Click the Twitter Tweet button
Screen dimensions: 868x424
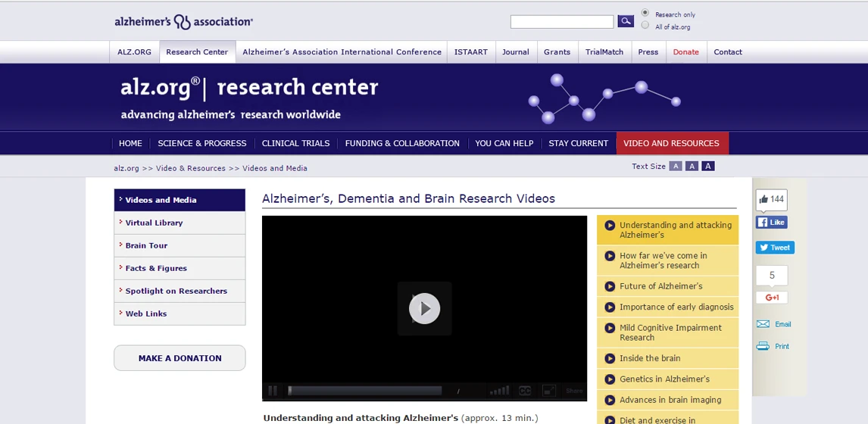[775, 248]
